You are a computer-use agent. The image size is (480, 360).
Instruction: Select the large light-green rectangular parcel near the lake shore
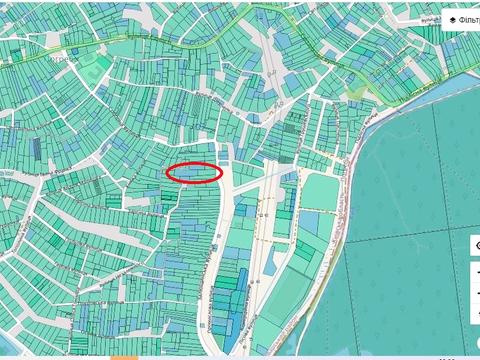(x=321, y=193)
